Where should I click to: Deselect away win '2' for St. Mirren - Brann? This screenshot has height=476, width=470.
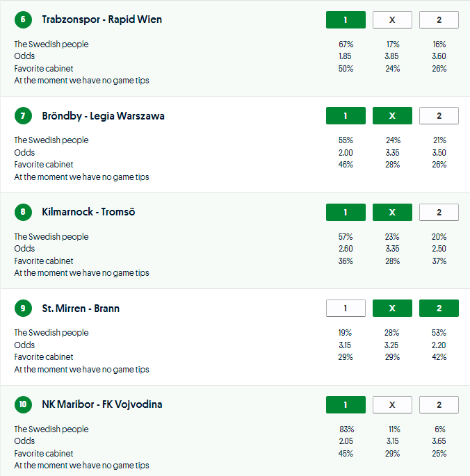pyautogui.click(x=439, y=308)
